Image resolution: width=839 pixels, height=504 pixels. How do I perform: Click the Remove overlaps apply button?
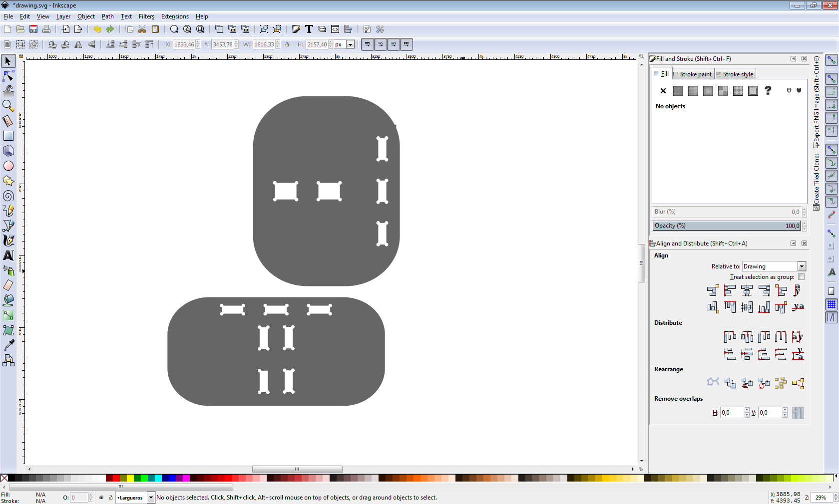point(798,413)
